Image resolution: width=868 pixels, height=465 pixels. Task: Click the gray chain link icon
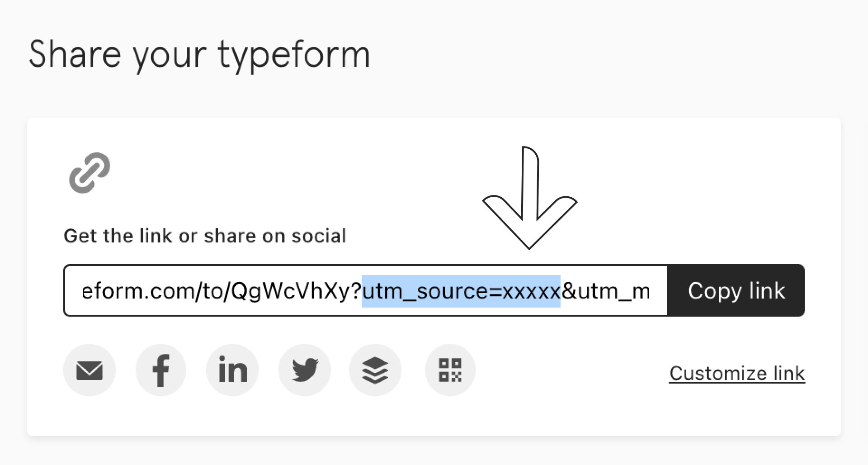pyautogui.click(x=90, y=173)
